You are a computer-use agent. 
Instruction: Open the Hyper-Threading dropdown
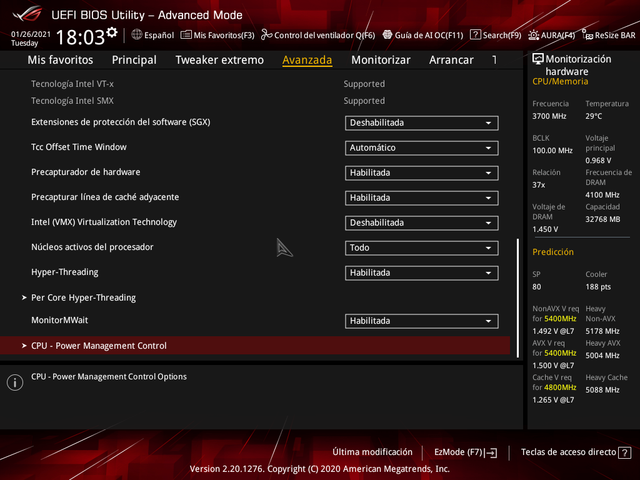pyautogui.click(x=422, y=273)
